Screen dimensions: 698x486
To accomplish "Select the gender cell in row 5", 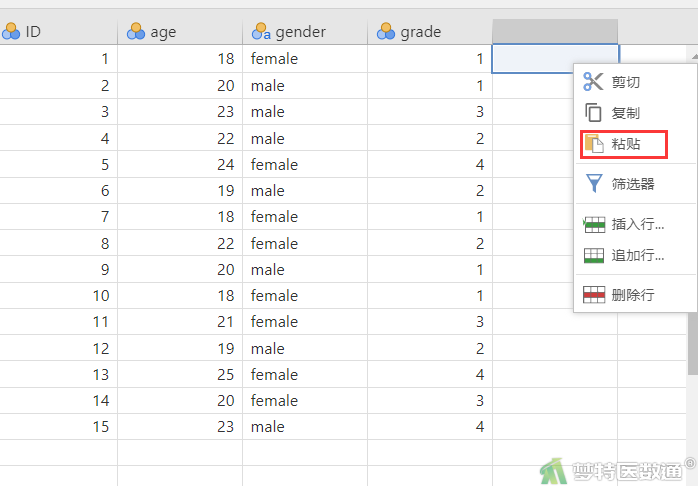I will pos(305,164).
